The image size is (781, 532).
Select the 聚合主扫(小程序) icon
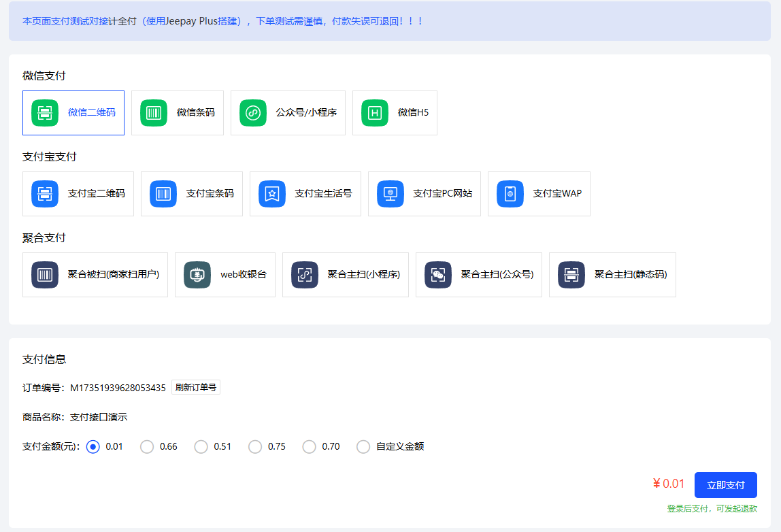(x=305, y=275)
